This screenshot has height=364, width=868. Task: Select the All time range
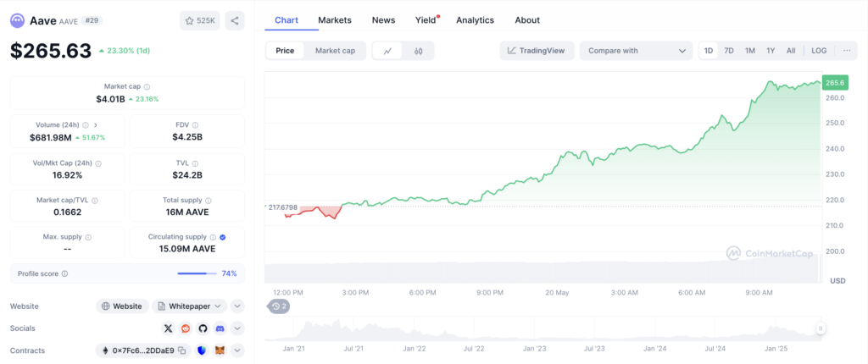791,50
